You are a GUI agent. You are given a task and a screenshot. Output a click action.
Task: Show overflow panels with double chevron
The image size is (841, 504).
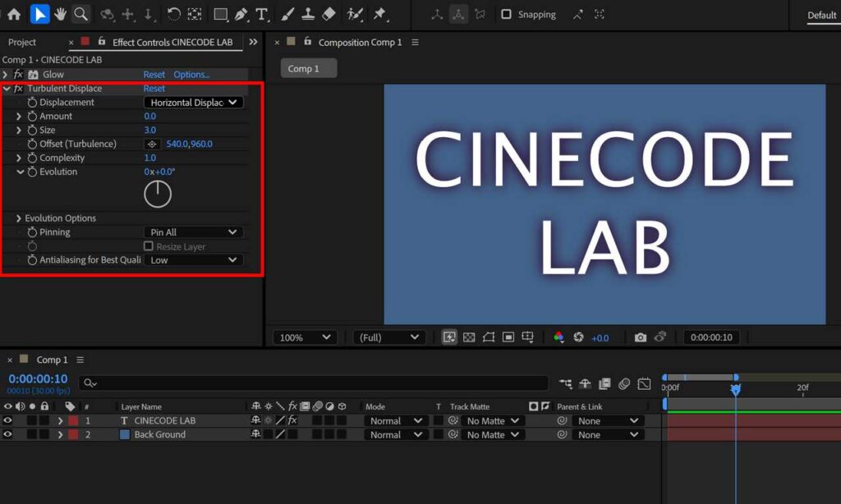[253, 42]
